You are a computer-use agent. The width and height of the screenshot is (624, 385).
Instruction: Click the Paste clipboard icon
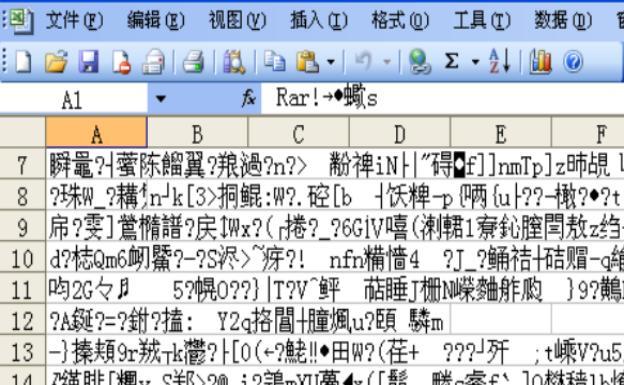307,62
